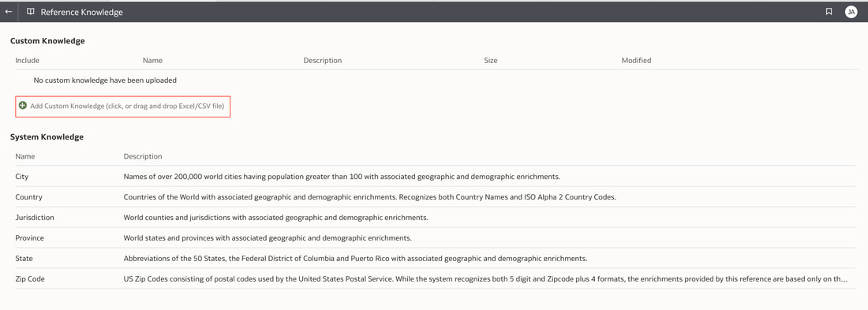
Task: Click the bookmark icon in header
Action: [829, 12]
